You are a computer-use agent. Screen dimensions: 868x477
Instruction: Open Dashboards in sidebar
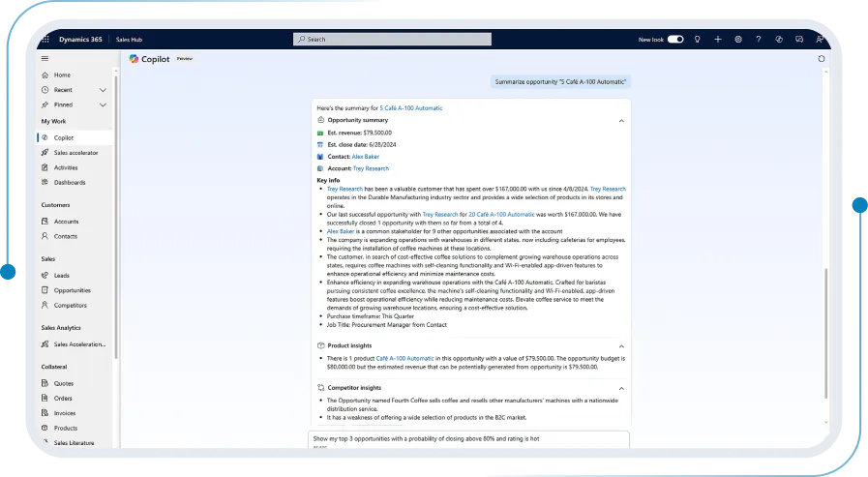pos(70,183)
